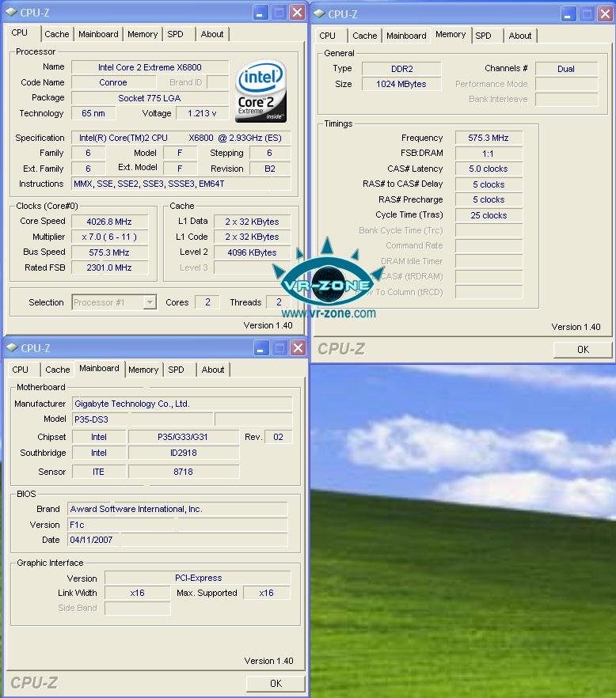This screenshot has height=698, width=616.
Task: Click the motherboard Model value 'P35-DS3'
Action: (143, 419)
